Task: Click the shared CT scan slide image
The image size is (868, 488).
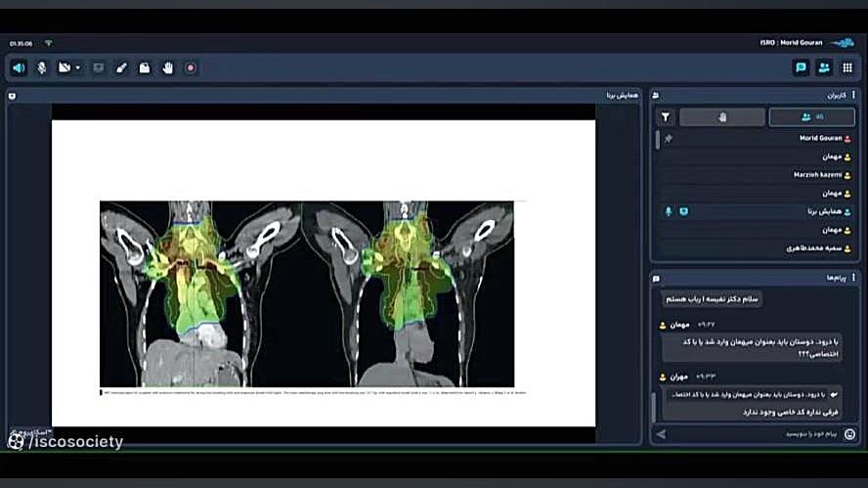Action: [307, 294]
